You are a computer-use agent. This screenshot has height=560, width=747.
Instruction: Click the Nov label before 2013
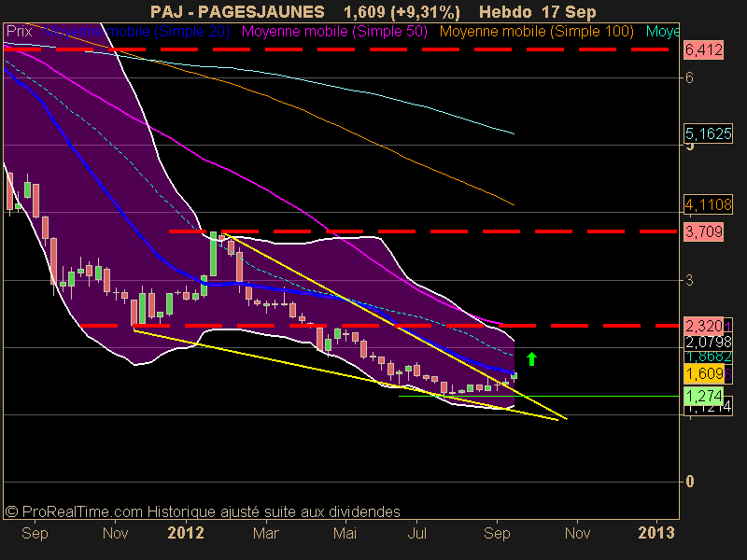click(577, 533)
